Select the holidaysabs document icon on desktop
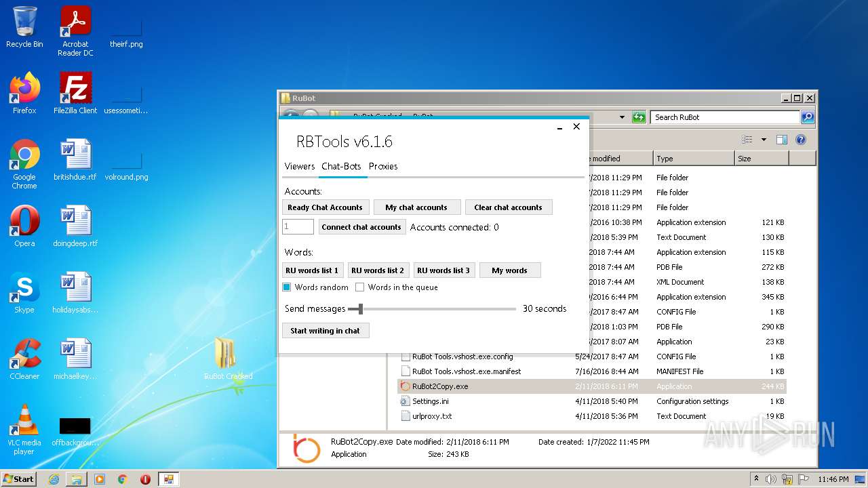 click(x=75, y=292)
